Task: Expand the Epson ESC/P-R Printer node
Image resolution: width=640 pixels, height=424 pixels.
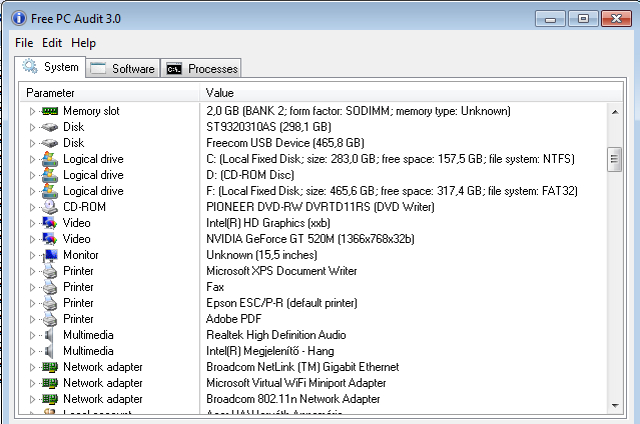Action: pyautogui.click(x=32, y=303)
